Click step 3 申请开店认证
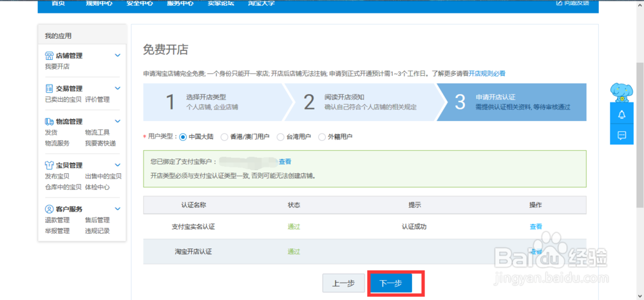Image resolution: width=644 pixels, height=300 pixels. 511,102
